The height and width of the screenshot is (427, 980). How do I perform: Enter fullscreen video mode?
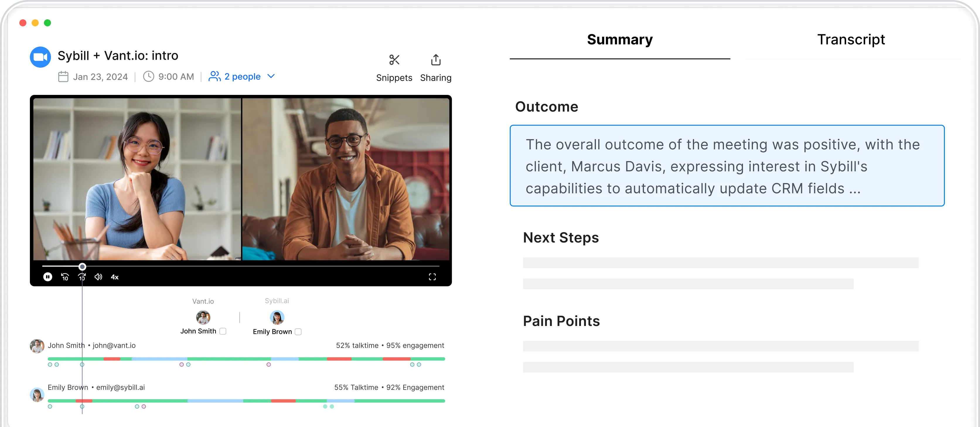pos(432,277)
